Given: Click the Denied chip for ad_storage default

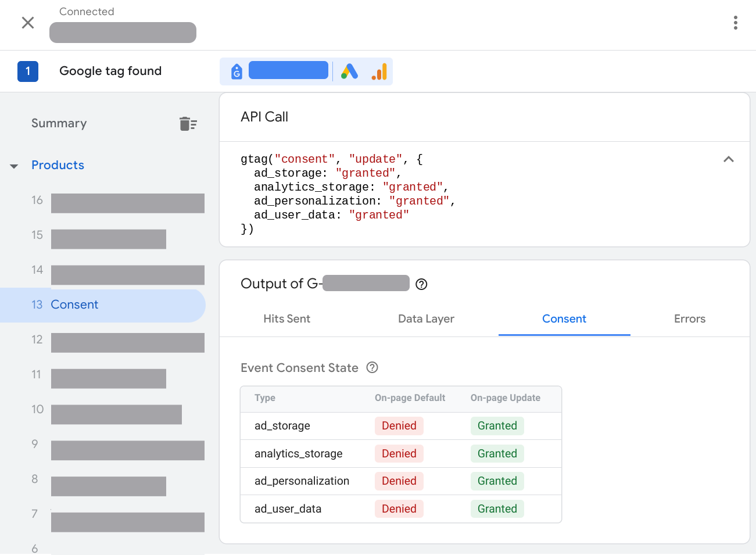Looking at the screenshot, I should point(399,425).
